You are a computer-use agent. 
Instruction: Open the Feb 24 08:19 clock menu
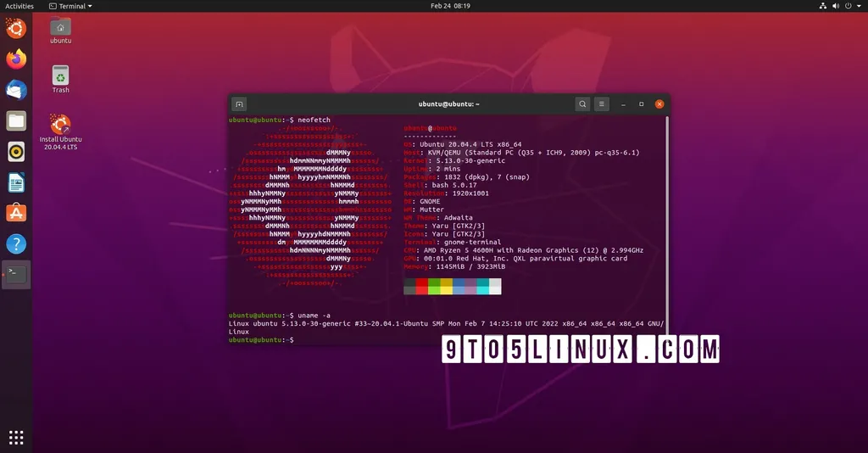click(450, 6)
